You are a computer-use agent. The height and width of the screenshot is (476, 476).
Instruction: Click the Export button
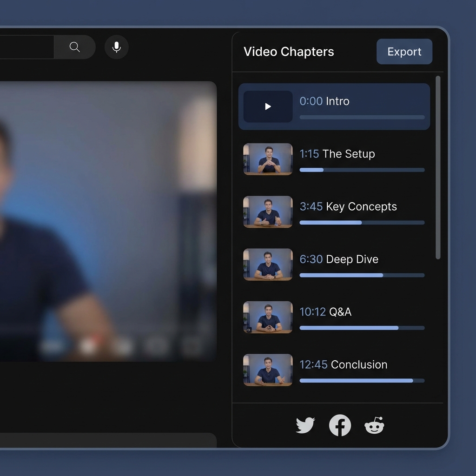point(404,52)
